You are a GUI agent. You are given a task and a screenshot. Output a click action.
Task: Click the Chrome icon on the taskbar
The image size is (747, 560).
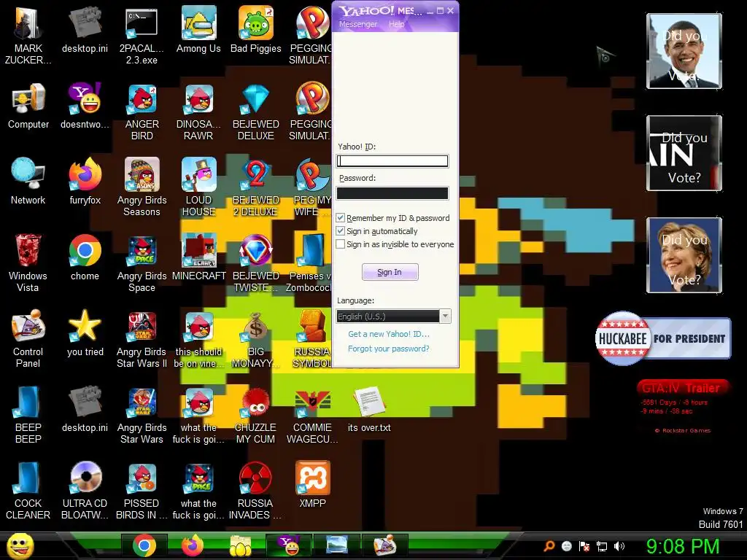[144, 545]
